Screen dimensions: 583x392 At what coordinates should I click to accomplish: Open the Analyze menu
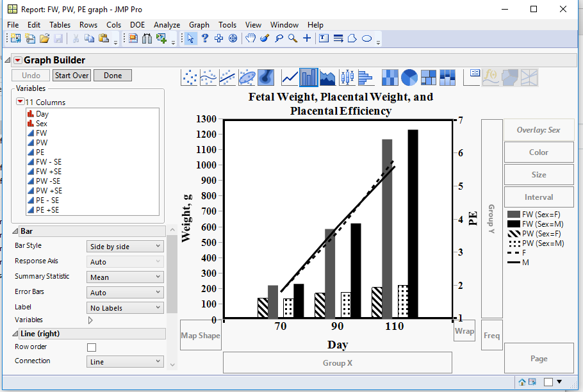(167, 24)
